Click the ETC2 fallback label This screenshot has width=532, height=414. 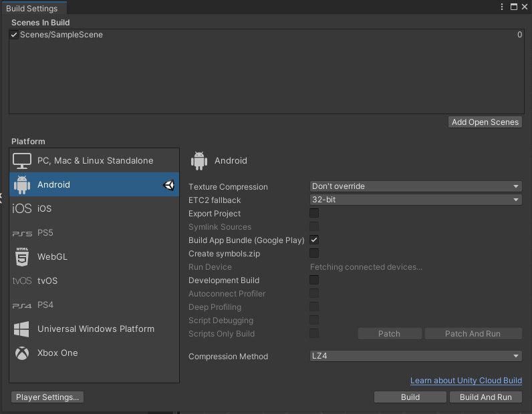point(215,200)
